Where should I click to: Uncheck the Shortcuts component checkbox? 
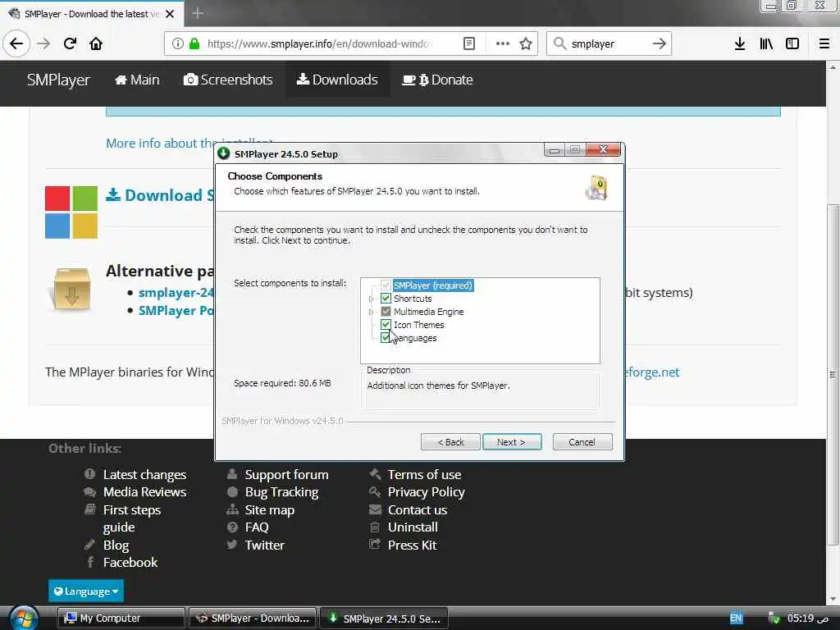click(x=386, y=299)
